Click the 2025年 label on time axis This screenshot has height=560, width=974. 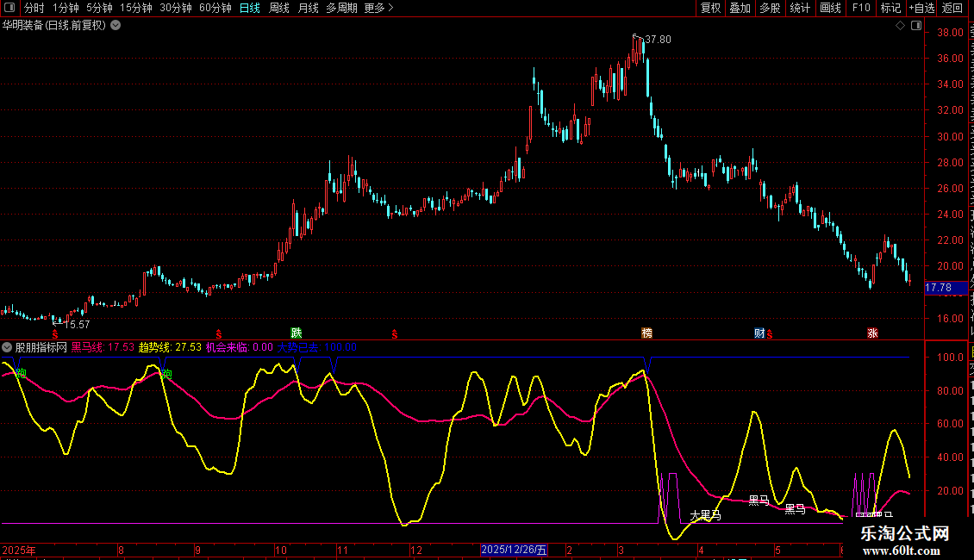[19, 550]
